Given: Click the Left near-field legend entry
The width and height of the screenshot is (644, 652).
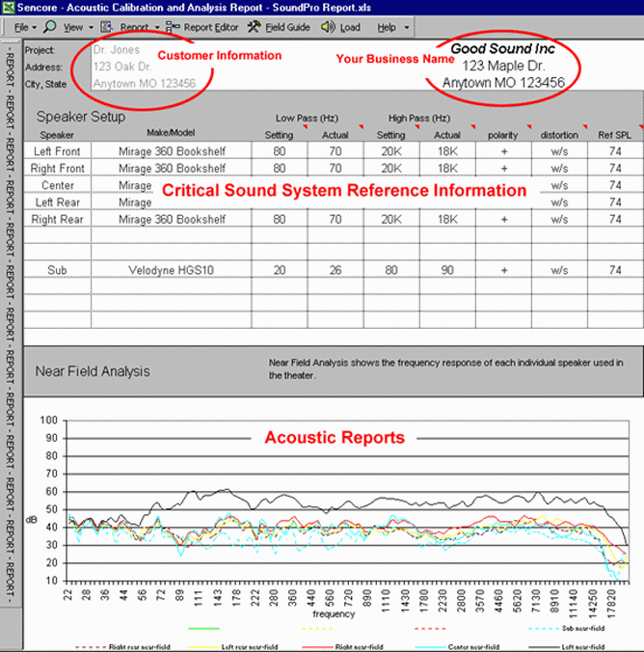Looking at the screenshot, I should 567,647.
